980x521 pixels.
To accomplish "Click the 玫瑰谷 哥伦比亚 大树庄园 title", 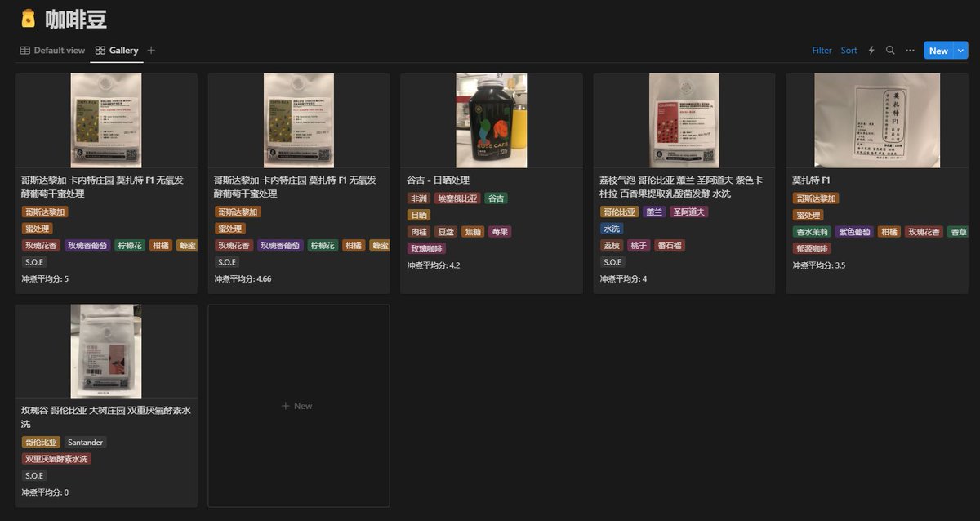I will click(x=106, y=417).
